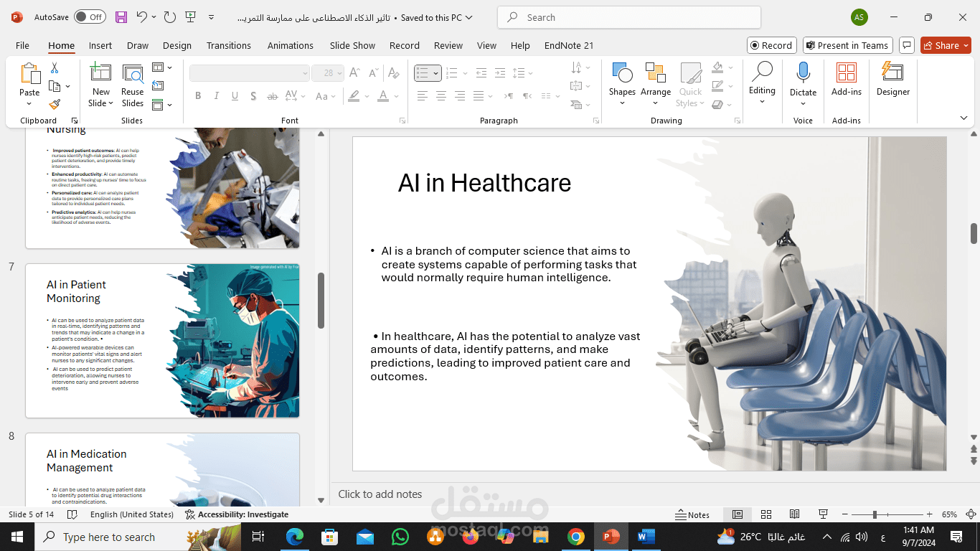Click the text highlight color pen
980x551 pixels.
[354, 95]
